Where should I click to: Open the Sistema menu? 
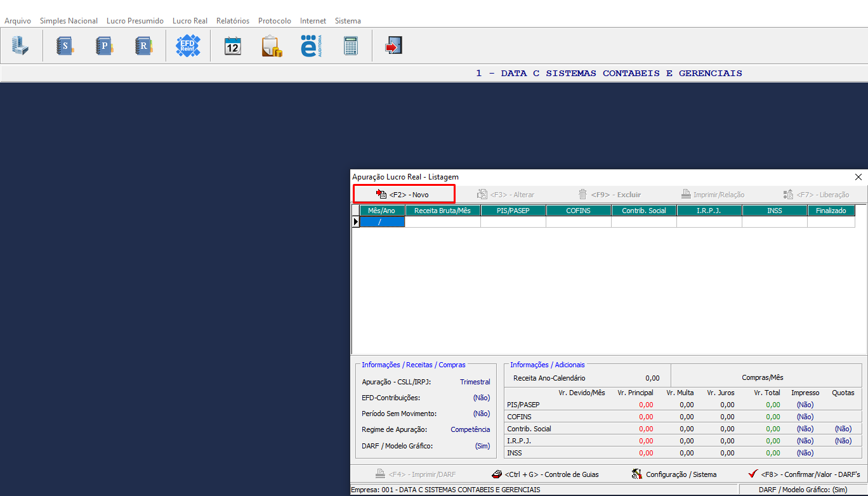348,21
